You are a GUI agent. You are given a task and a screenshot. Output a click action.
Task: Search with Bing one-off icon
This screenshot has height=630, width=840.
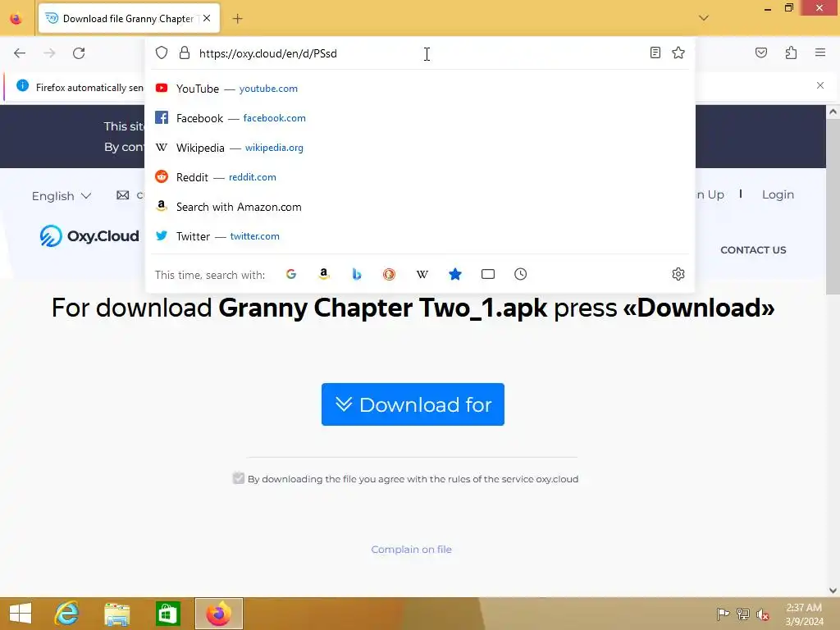point(357,274)
